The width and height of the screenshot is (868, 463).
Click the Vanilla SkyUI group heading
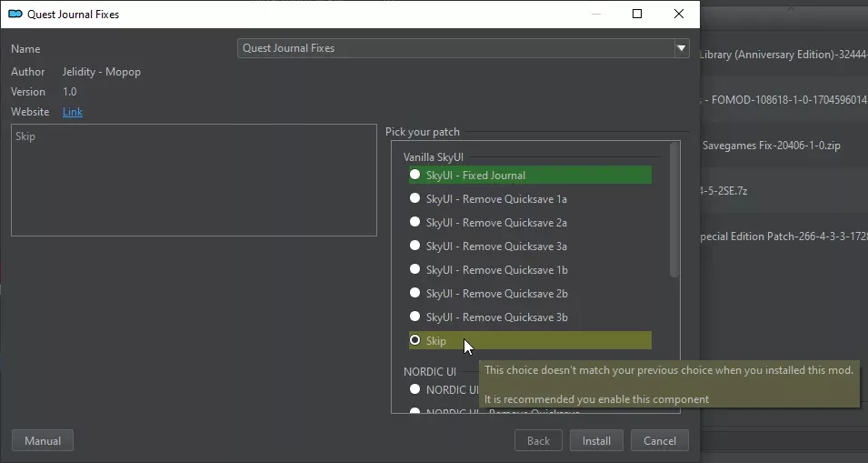point(434,157)
